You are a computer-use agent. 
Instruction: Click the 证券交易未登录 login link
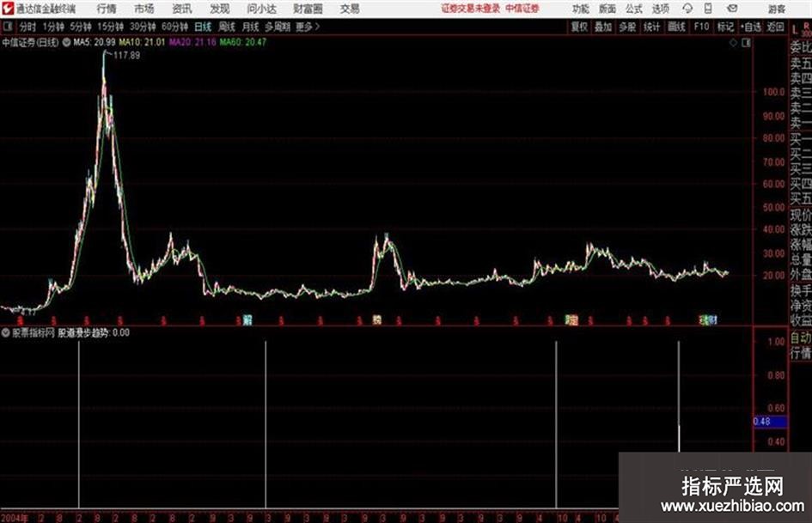(471, 9)
